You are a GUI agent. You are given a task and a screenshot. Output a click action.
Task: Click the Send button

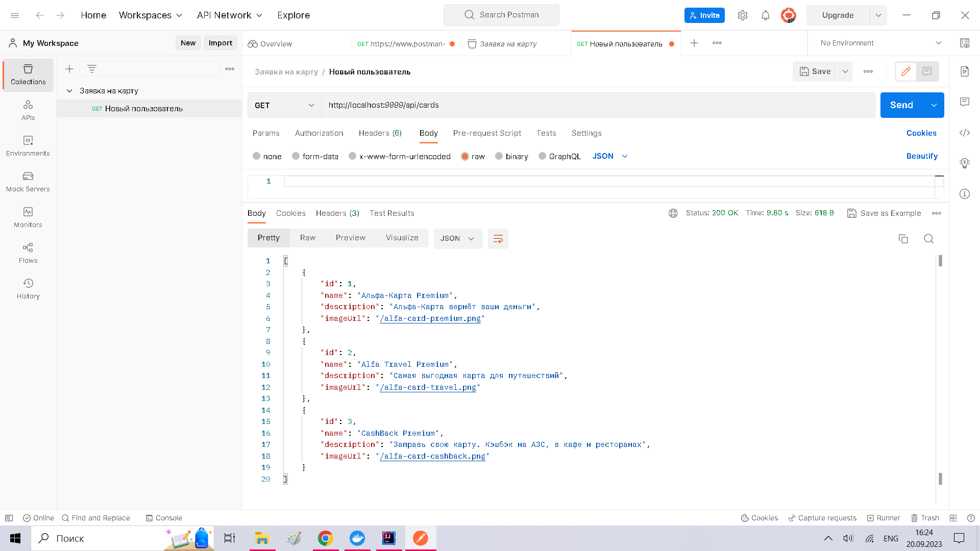pos(901,105)
